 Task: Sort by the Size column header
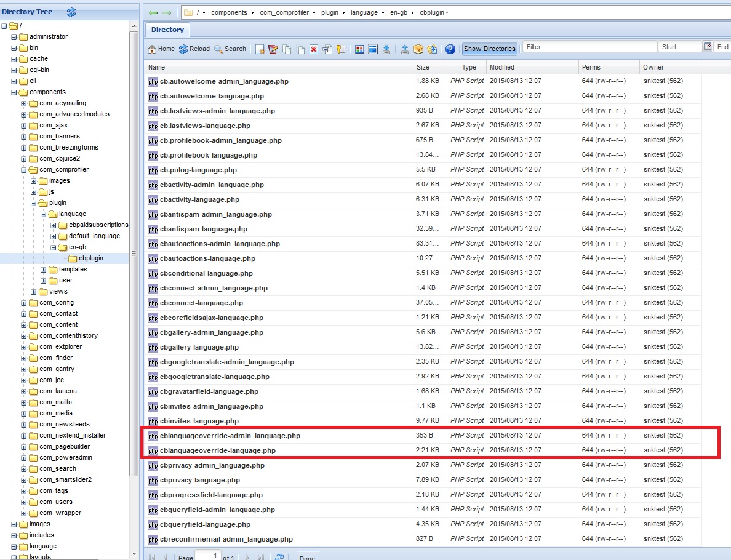pyautogui.click(x=428, y=67)
